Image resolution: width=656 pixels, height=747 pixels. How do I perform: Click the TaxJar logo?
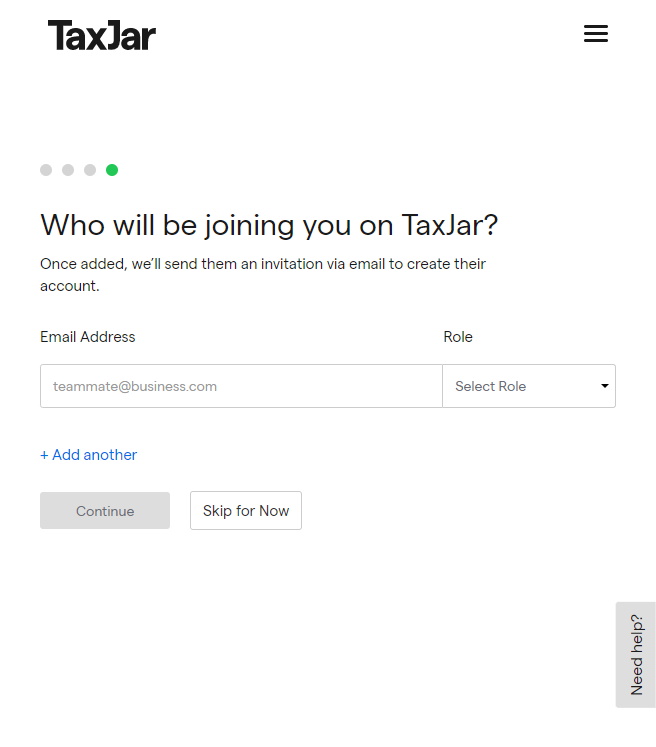101,35
